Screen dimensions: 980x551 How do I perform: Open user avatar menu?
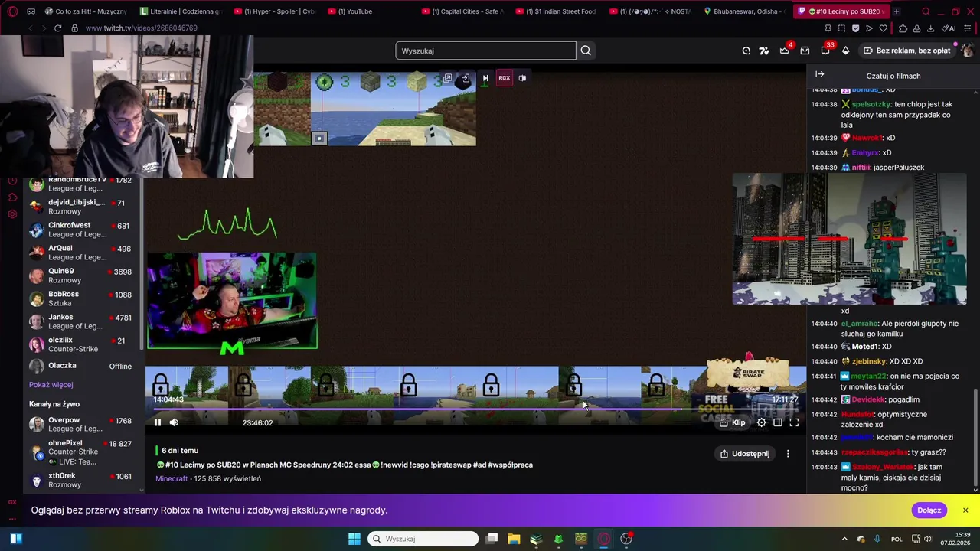click(x=967, y=51)
